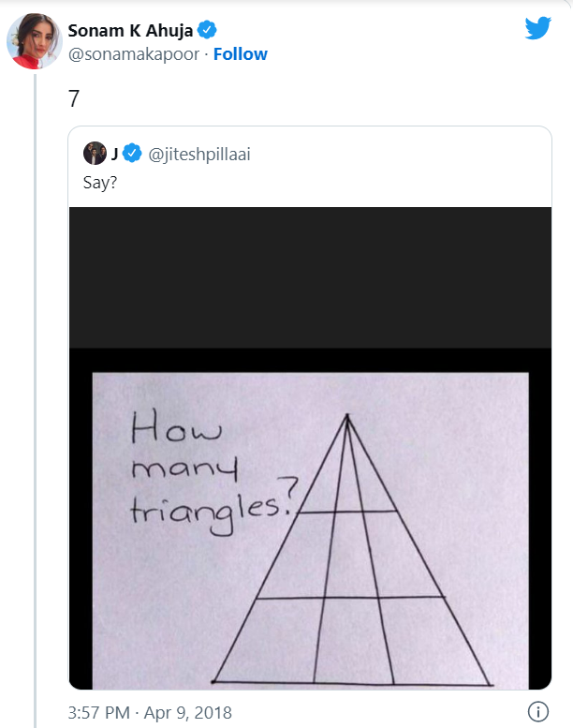Follow the @sonamakapoor account
The width and height of the screenshot is (573, 728).
(241, 53)
